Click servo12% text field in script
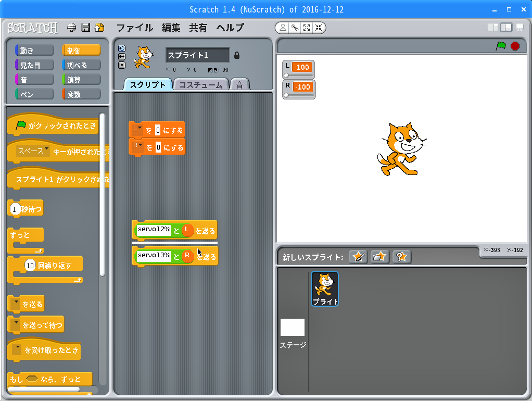532x401 pixels. pyautogui.click(x=154, y=230)
